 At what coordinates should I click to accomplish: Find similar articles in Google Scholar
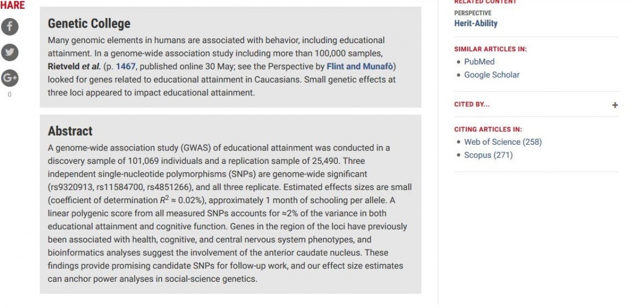[x=491, y=75]
